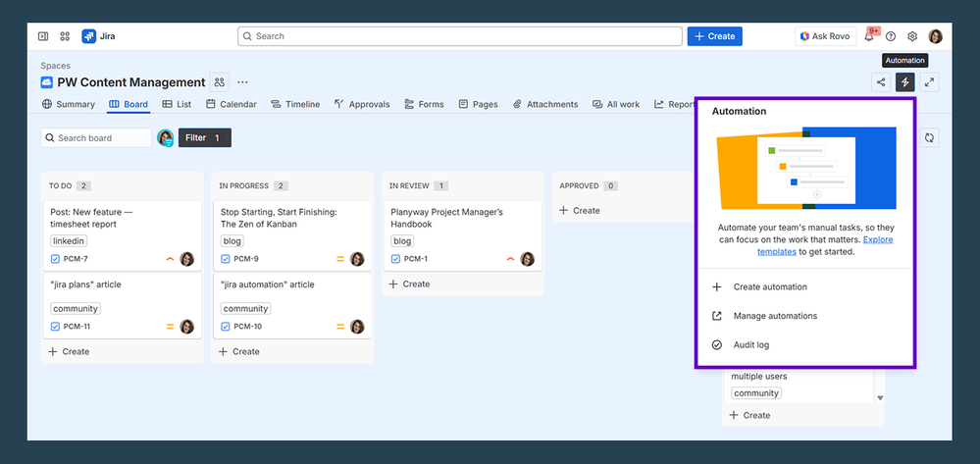Image resolution: width=980 pixels, height=464 pixels.
Task: Click the Jira logo
Action: click(x=99, y=36)
